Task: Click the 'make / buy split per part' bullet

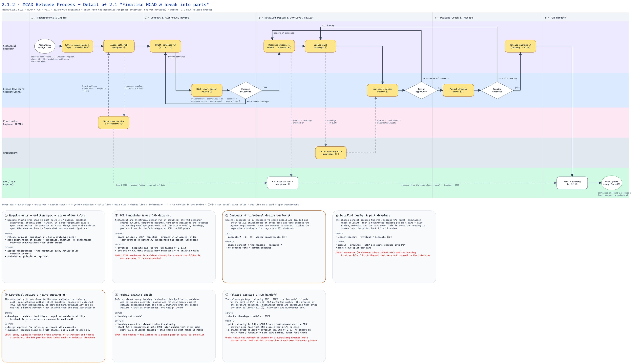Action: (x=353, y=248)
